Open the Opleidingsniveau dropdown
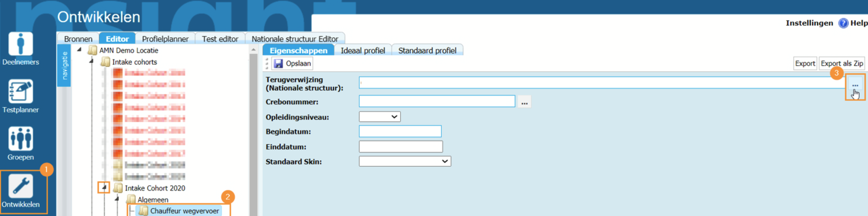Viewport: 868px width, 216px height. (x=380, y=117)
